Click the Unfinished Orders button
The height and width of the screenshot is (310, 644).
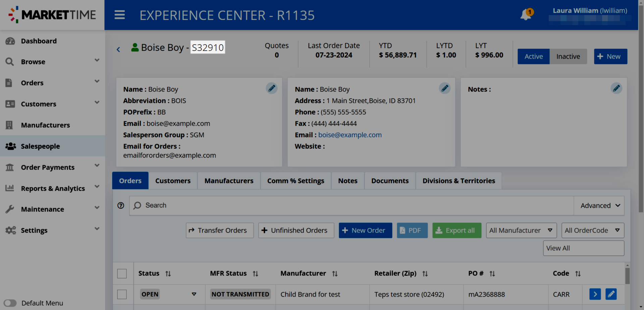pyautogui.click(x=296, y=230)
